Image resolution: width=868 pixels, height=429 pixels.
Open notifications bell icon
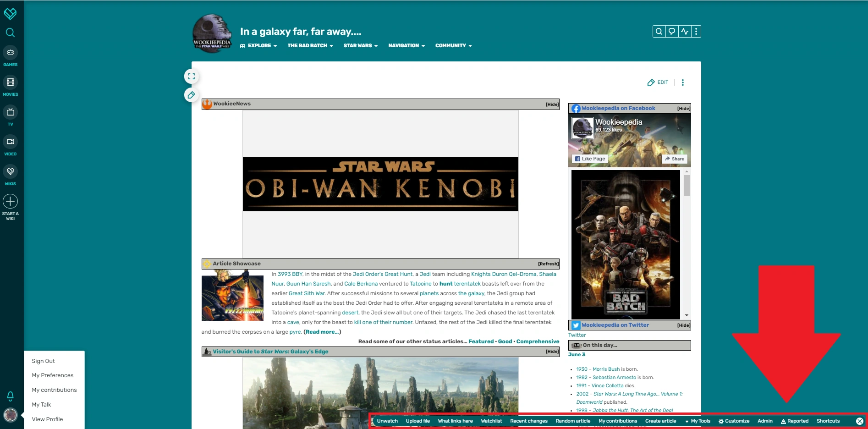pyautogui.click(x=10, y=396)
